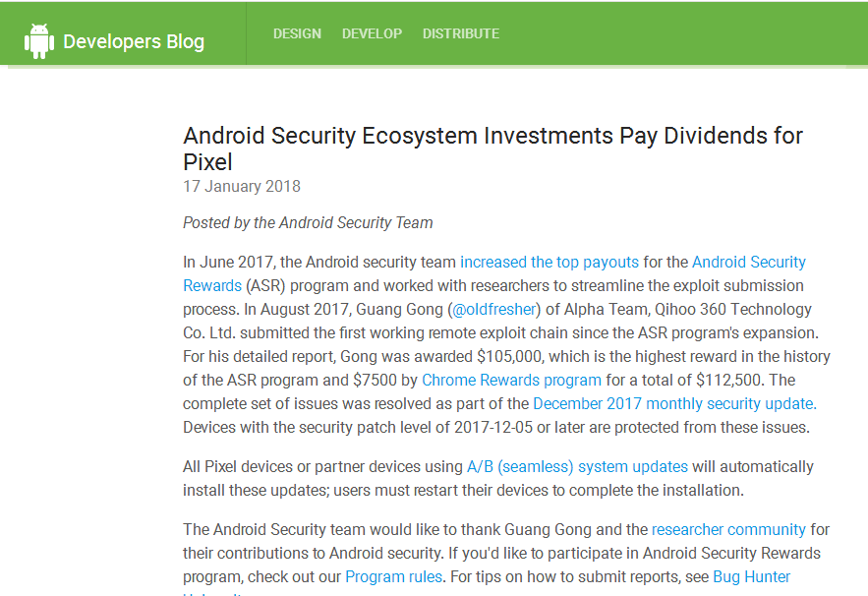Screen dimensions: 868x596
Task: Click the article title about Pixel dividends
Action: pos(492,136)
